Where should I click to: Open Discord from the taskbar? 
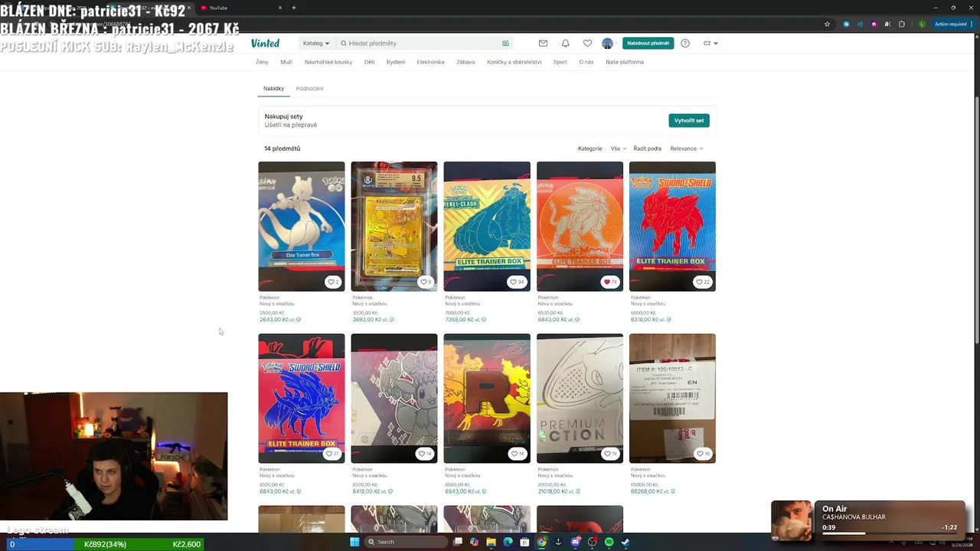click(x=575, y=542)
